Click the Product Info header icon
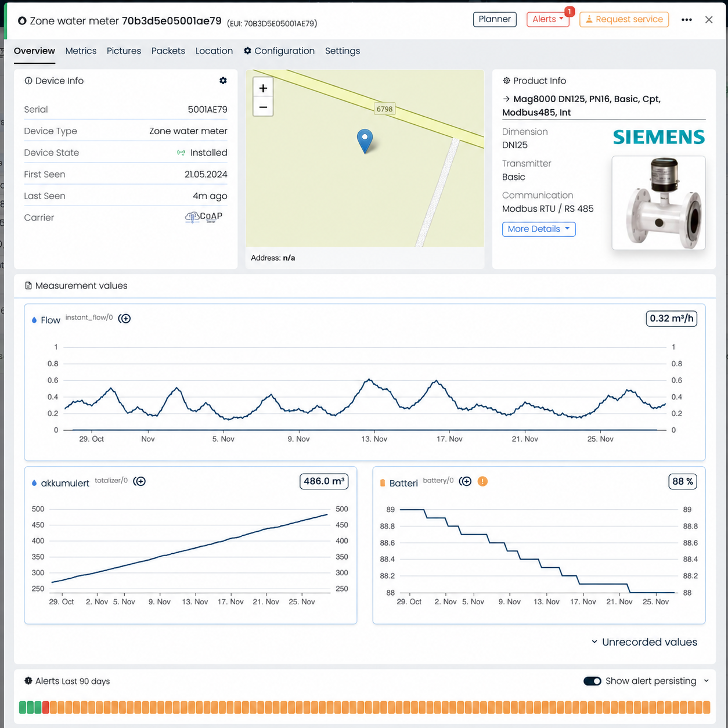This screenshot has height=728, width=728. point(506,81)
